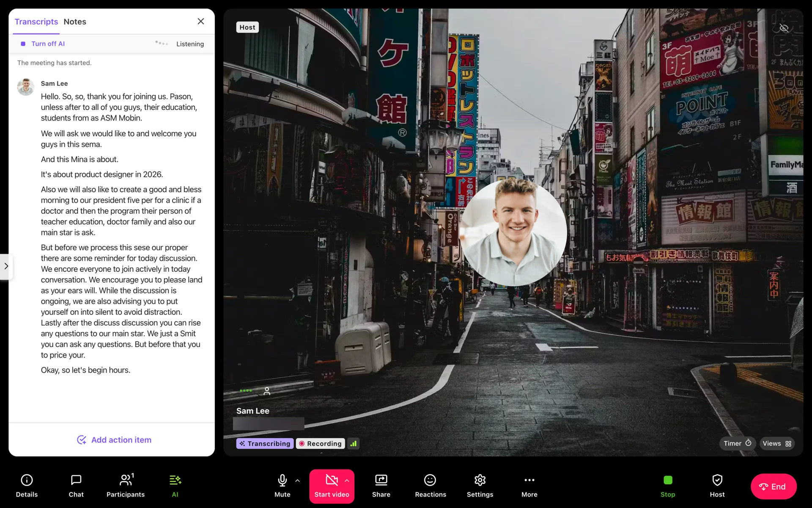Image resolution: width=812 pixels, height=508 pixels.
Task: Open Share screen options
Action: [381, 485]
